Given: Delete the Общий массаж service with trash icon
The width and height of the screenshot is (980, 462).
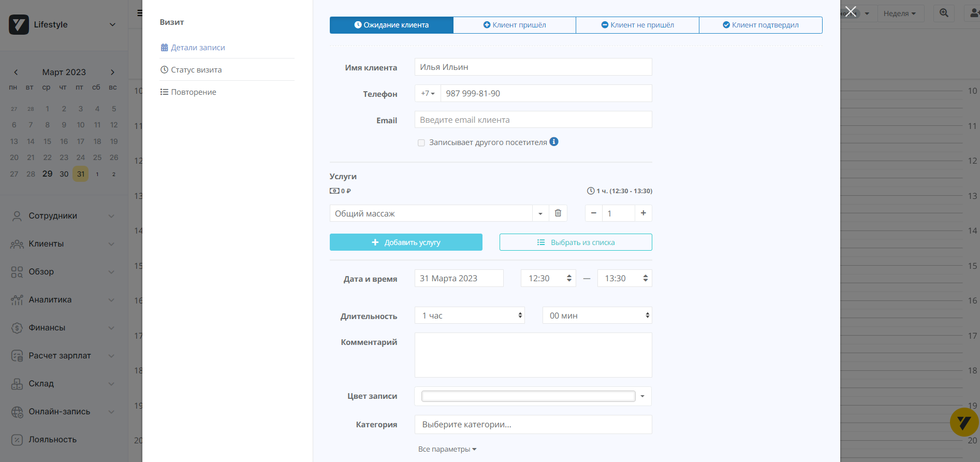Looking at the screenshot, I should tap(558, 213).
